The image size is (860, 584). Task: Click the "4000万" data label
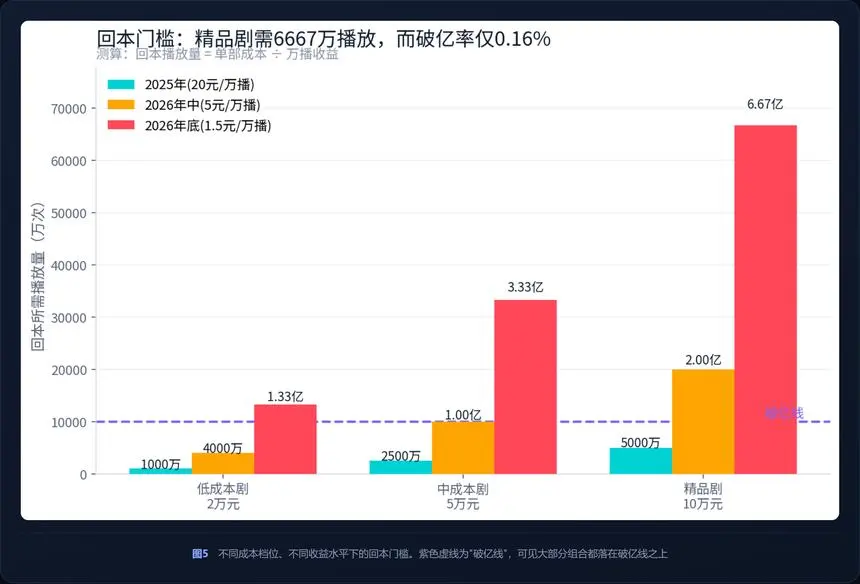coord(223,448)
